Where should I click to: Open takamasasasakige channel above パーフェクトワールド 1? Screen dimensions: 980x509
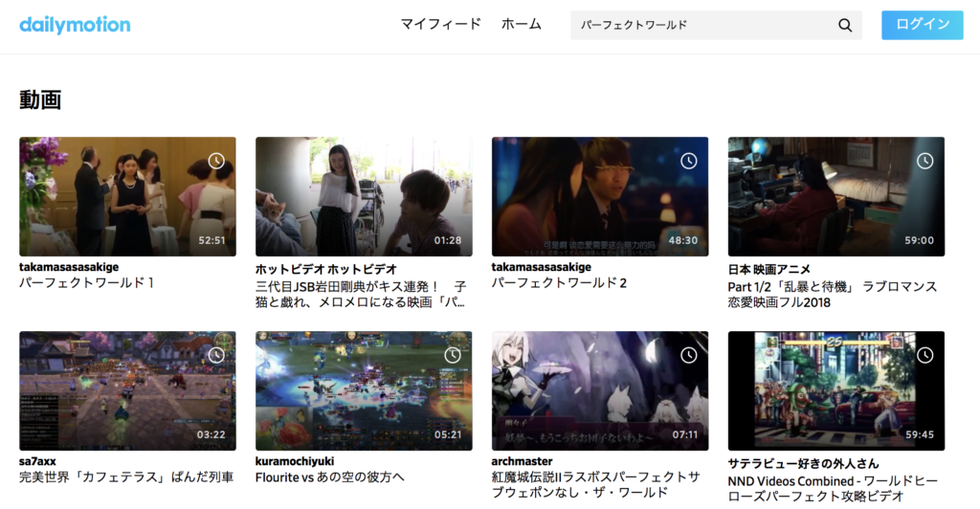[69, 267]
